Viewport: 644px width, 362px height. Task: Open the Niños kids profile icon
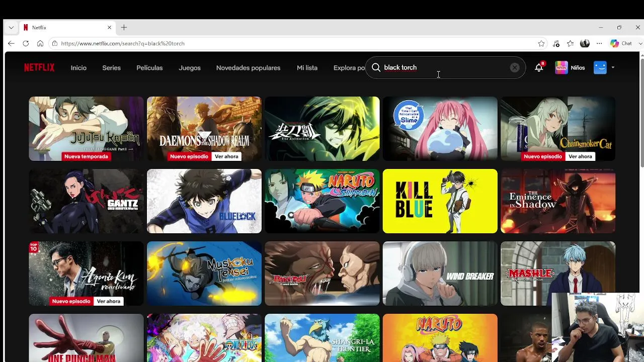coord(561,67)
